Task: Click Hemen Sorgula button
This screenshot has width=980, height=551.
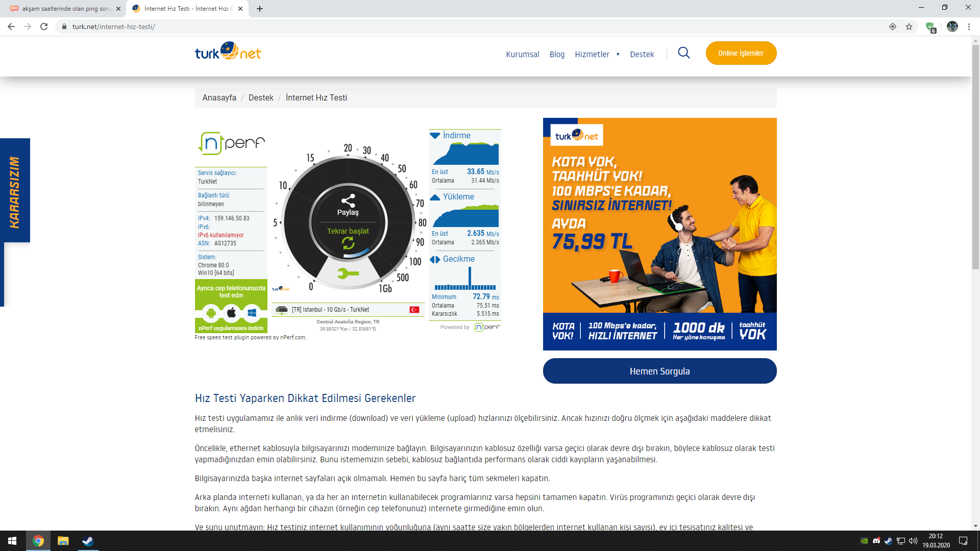Action: pos(659,371)
